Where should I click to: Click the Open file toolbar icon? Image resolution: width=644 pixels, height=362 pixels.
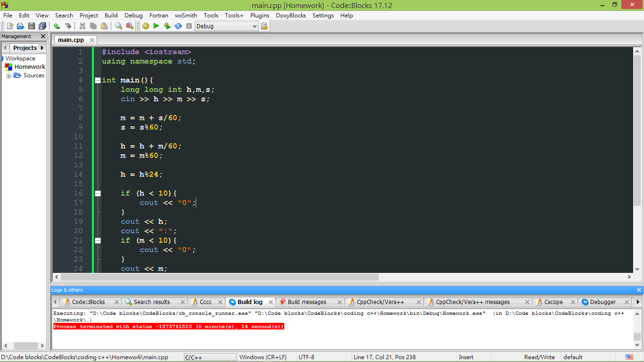(x=20, y=26)
